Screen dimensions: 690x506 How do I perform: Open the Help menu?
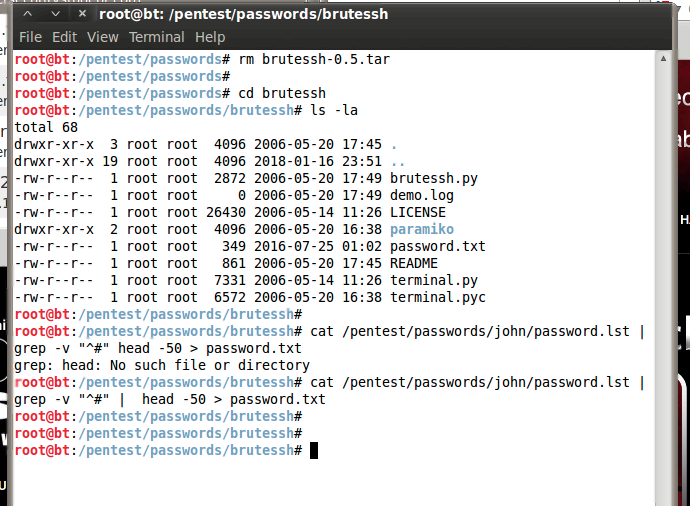210,37
